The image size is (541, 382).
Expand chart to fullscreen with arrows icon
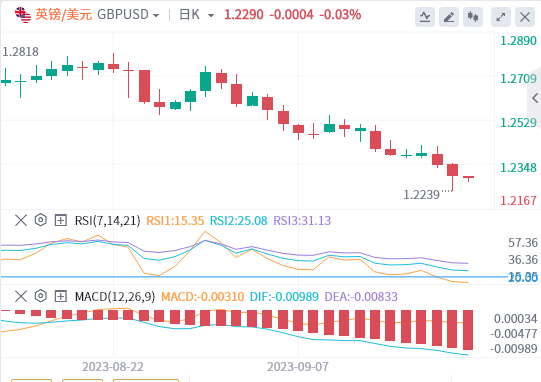[x=501, y=17]
